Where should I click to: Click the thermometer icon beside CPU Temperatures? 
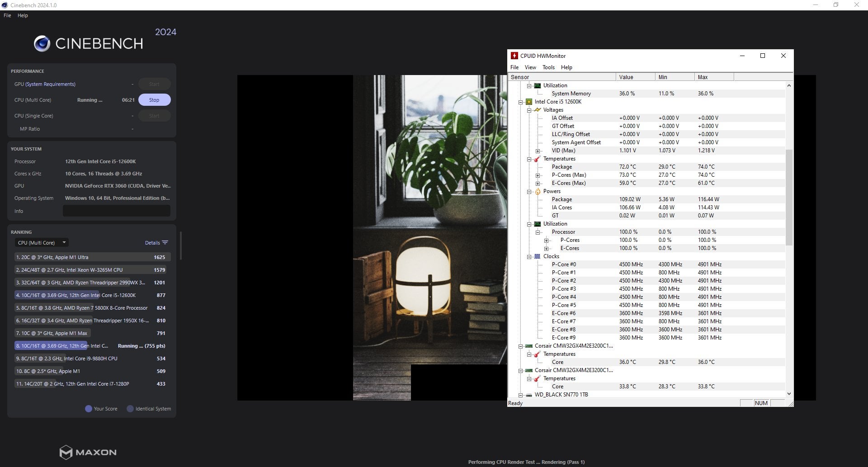tap(538, 159)
